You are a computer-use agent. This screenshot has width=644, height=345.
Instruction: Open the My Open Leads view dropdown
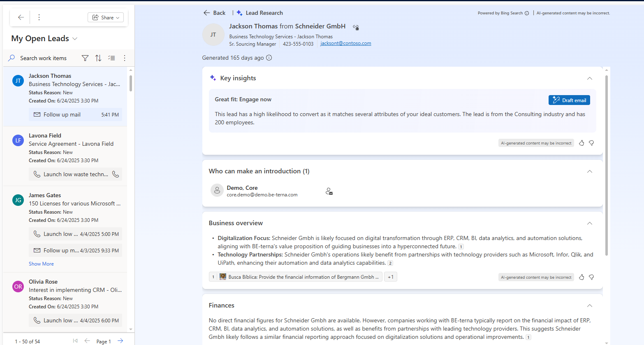[x=75, y=39]
